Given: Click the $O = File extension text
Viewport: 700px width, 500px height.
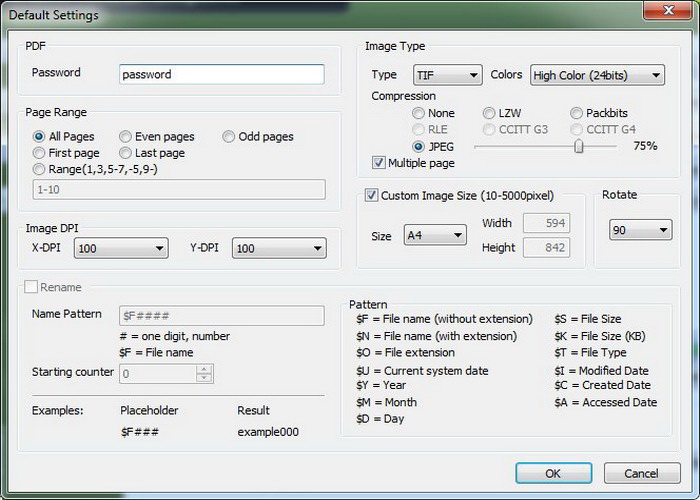Looking at the screenshot, I should (405, 352).
